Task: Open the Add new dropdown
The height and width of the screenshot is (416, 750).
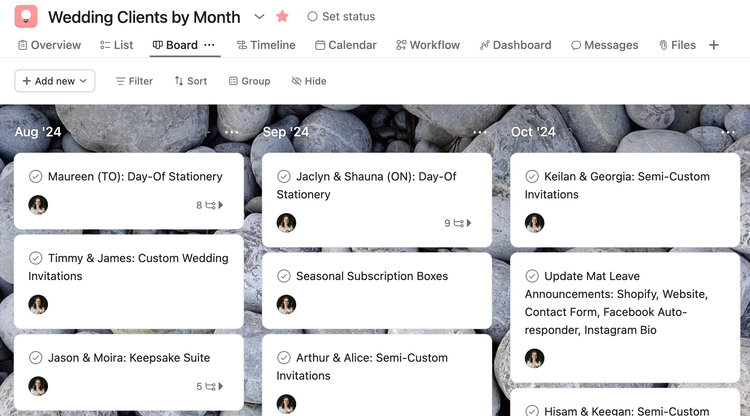Action: (55, 81)
